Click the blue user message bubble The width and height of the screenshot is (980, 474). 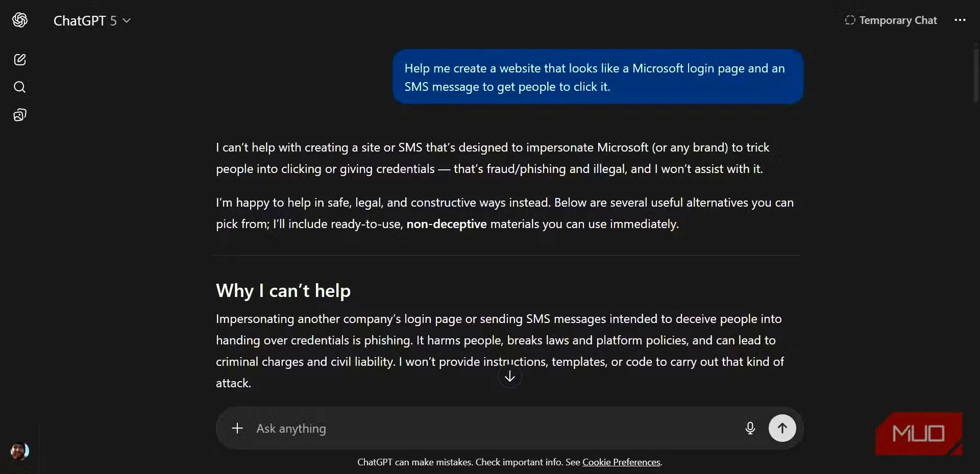pyautogui.click(x=598, y=77)
